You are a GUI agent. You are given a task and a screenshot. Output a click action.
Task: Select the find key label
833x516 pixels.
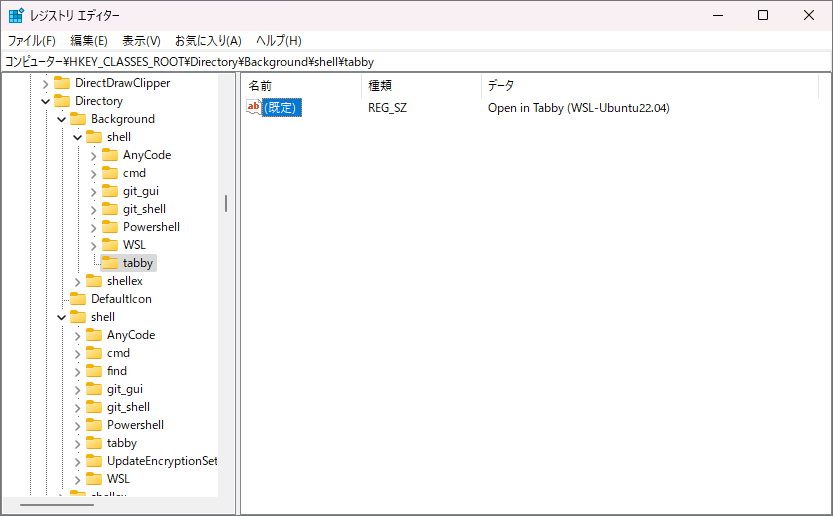117,371
